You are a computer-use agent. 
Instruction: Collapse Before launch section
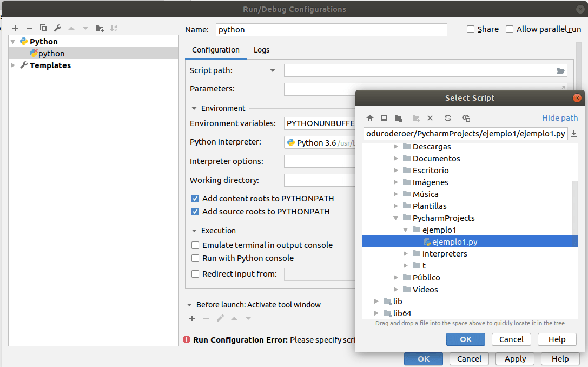pos(189,305)
